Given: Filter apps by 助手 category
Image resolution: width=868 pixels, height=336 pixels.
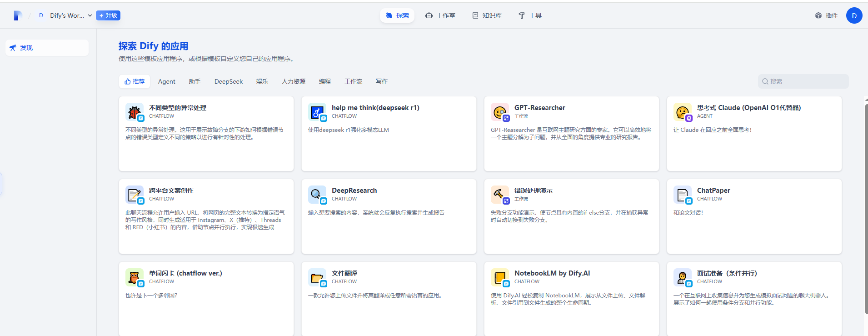Looking at the screenshot, I should [195, 81].
